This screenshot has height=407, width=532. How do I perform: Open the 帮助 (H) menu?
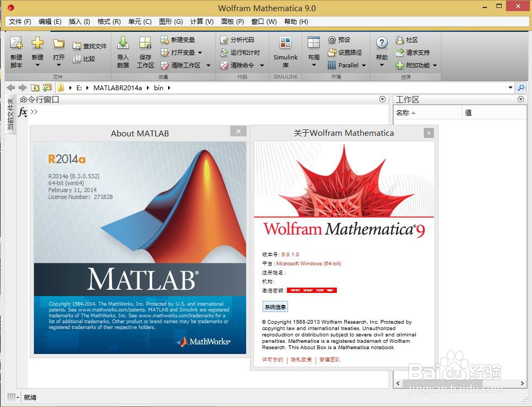[296, 22]
